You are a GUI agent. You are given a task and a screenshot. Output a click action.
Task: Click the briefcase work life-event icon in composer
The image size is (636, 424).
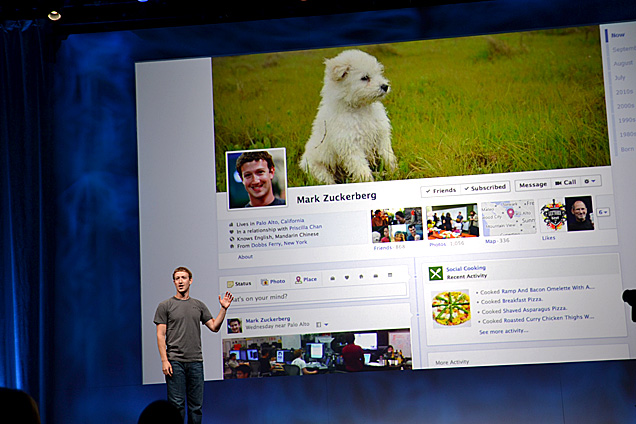[x=333, y=278]
